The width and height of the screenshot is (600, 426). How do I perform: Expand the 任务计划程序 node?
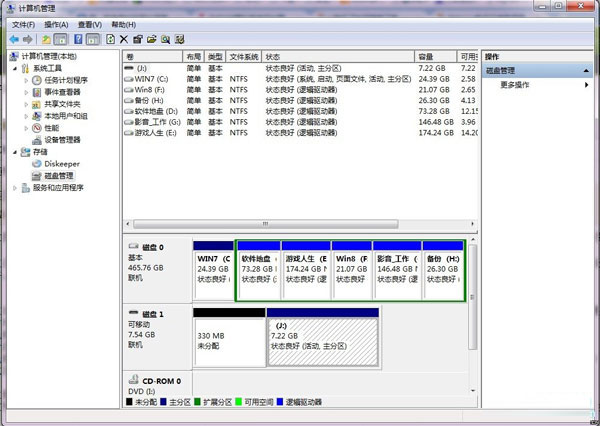pos(26,80)
